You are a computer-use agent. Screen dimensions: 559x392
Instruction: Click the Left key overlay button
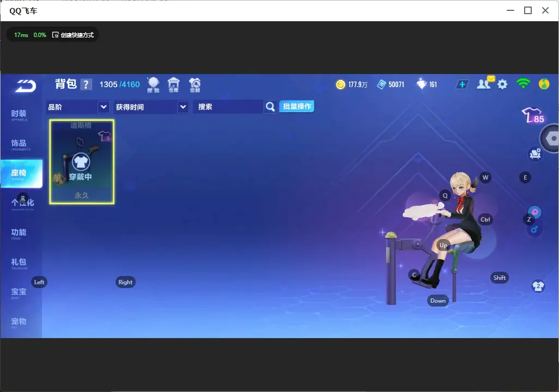click(x=39, y=282)
